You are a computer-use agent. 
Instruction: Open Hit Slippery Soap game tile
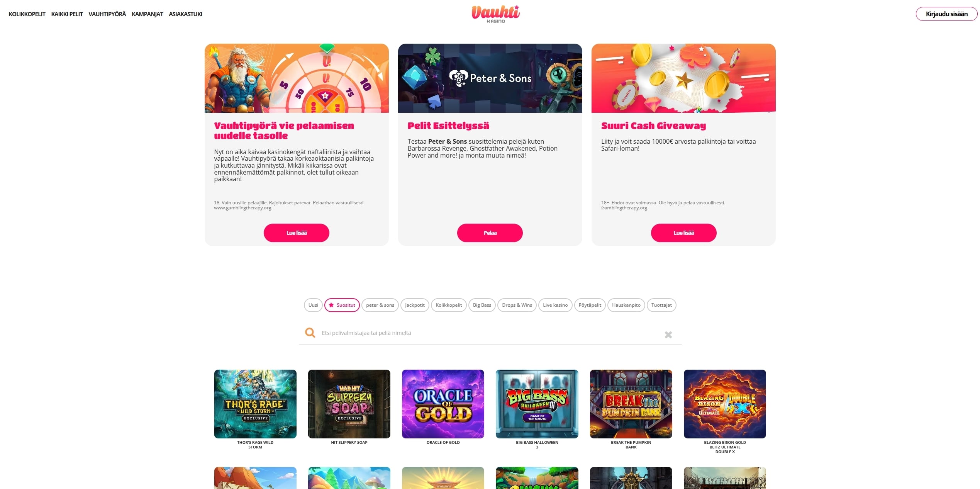(349, 404)
